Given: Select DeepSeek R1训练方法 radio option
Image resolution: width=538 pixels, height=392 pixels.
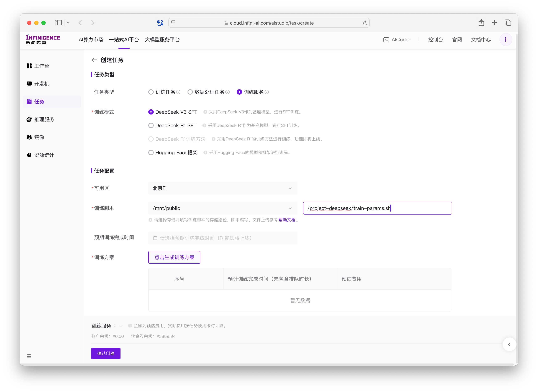Looking at the screenshot, I should coord(151,139).
